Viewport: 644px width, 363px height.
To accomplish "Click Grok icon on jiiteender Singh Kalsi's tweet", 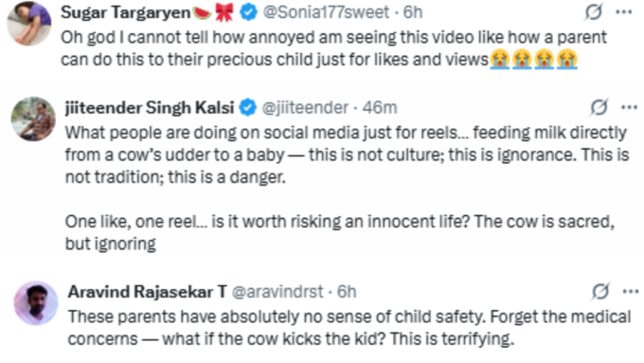I will tap(599, 108).
